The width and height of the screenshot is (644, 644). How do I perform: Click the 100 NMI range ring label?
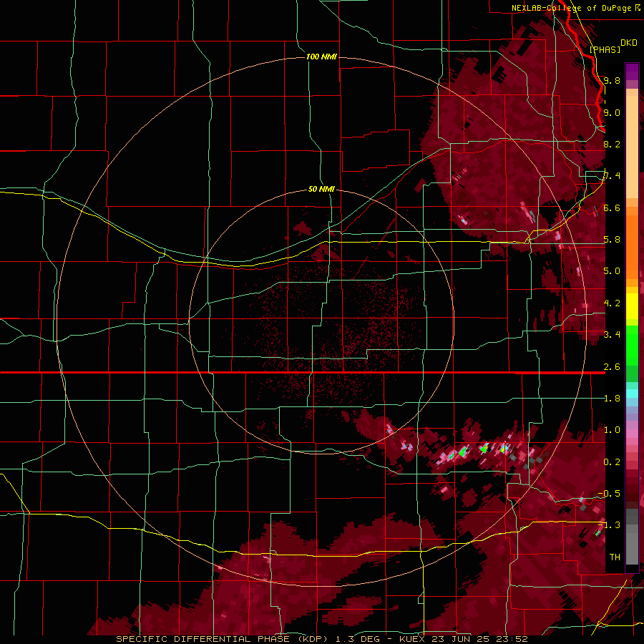[321, 57]
